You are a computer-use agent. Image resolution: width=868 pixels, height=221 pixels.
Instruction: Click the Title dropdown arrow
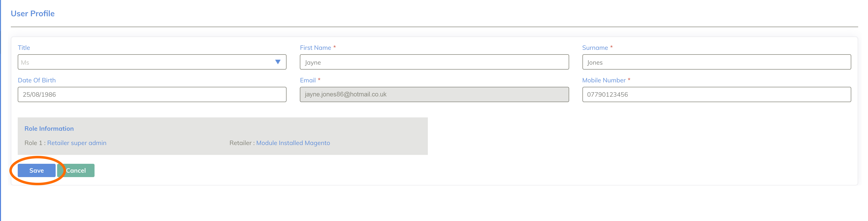pyautogui.click(x=278, y=62)
